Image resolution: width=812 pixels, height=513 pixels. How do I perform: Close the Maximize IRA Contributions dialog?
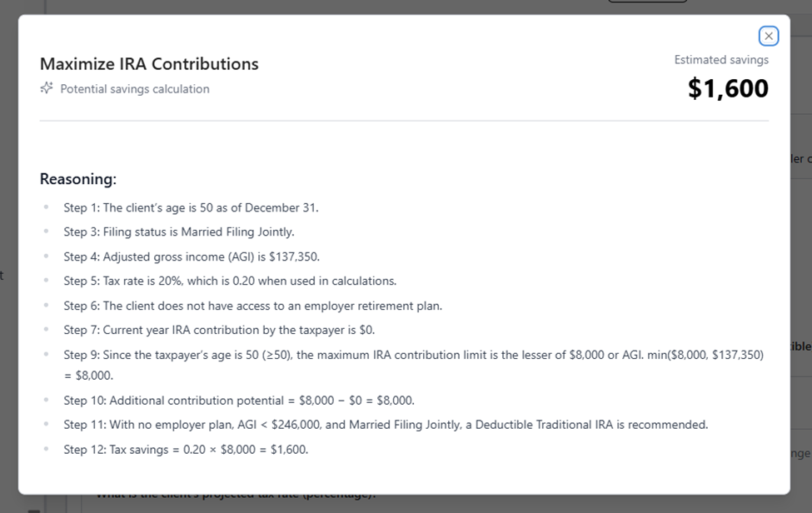click(x=768, y=36)
